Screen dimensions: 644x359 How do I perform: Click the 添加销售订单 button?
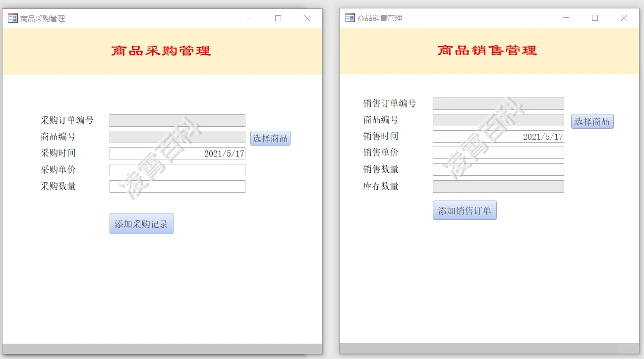click(x=464, y=210)
